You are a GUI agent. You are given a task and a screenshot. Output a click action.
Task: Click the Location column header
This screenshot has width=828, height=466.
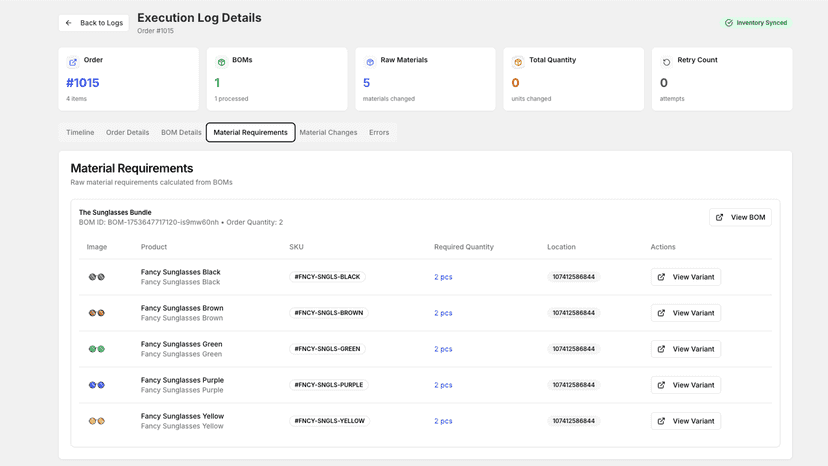pyautogui.click(x=561, y=247)
